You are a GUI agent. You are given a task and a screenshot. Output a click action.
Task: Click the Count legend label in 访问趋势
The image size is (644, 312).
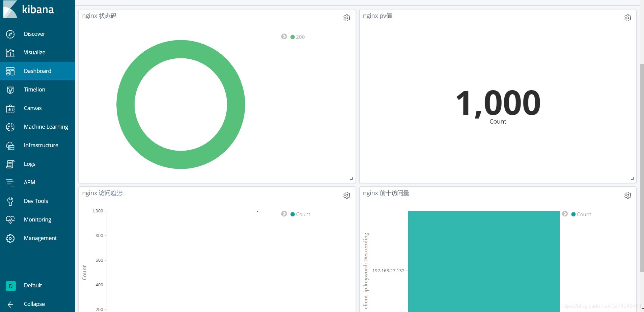coord(303,214)
